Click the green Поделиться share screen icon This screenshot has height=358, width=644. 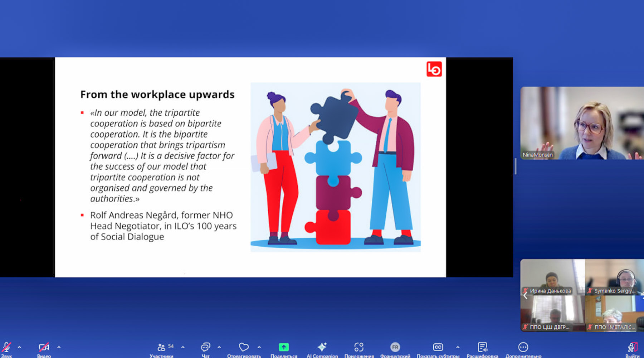pyautogui.click(x=284, y=347)
